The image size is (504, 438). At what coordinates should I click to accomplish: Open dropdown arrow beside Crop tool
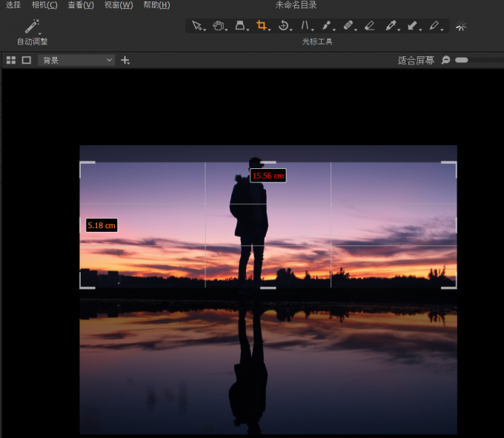[x=269, y=30]
